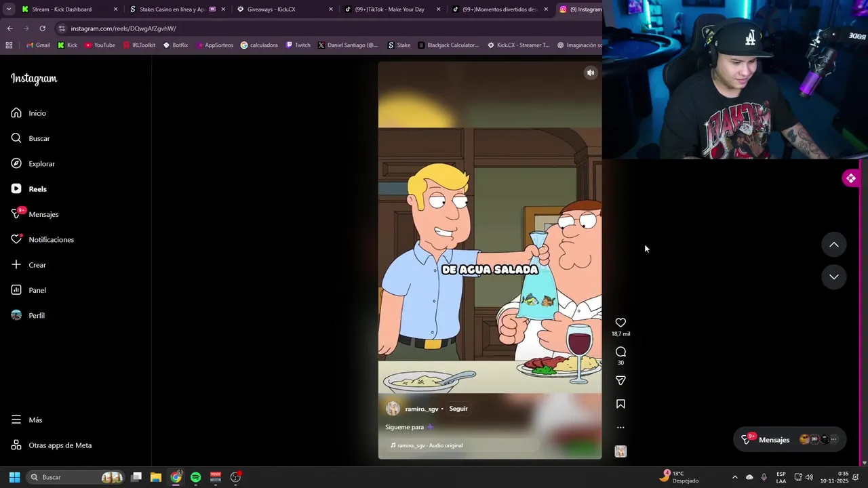The image size is (868, 488).
Task: Close the Giveaways - Kick.CX tab
Action: [331, 9]
